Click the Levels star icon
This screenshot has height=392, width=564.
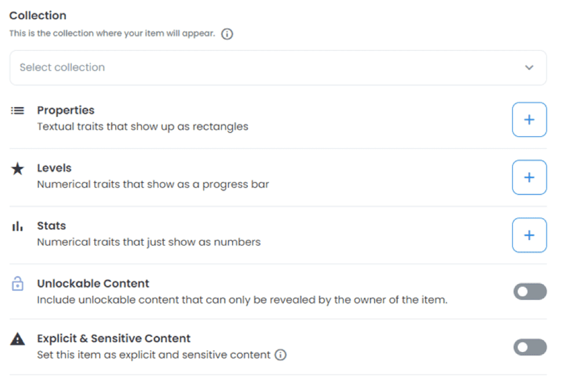click(x=17, y=168)
